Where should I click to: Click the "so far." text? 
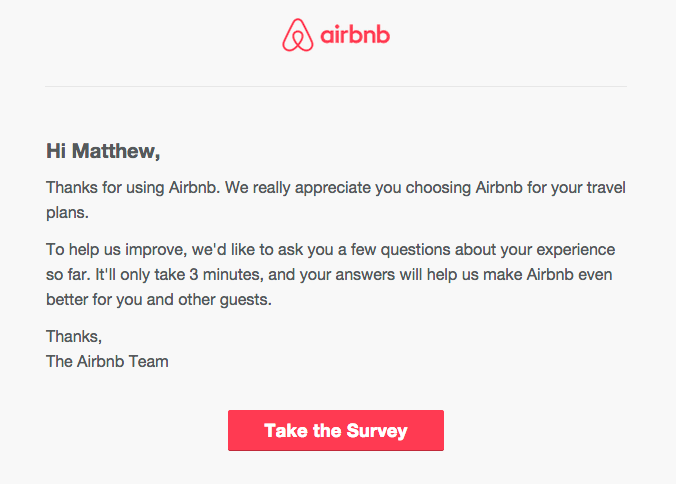pos(68,275)
